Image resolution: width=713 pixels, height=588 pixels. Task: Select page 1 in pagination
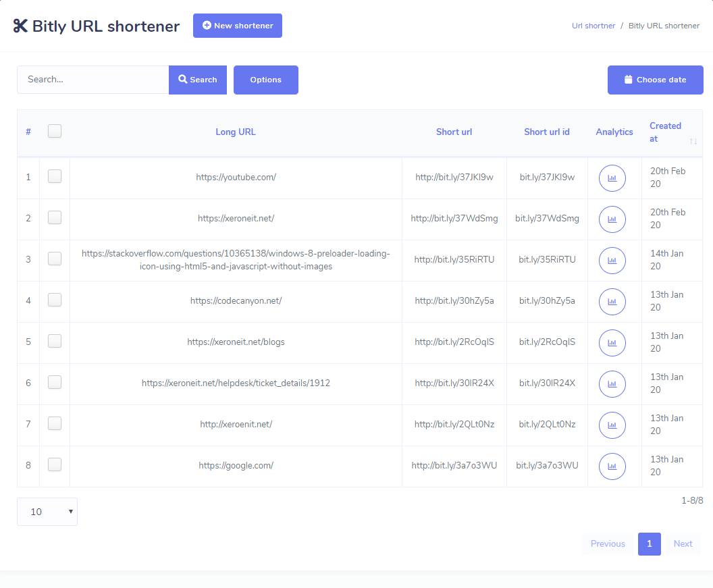(649, 544)
